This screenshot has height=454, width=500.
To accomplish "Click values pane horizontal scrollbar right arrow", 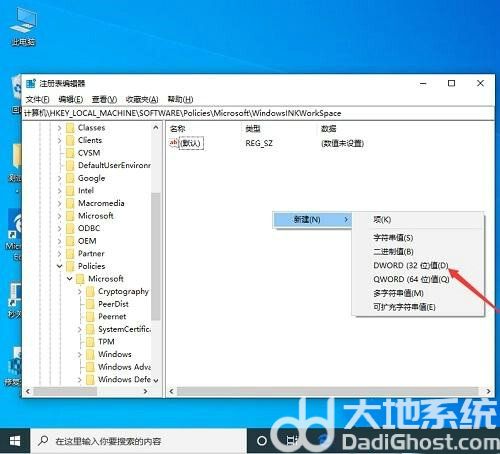I will click(x=488, y=391).
